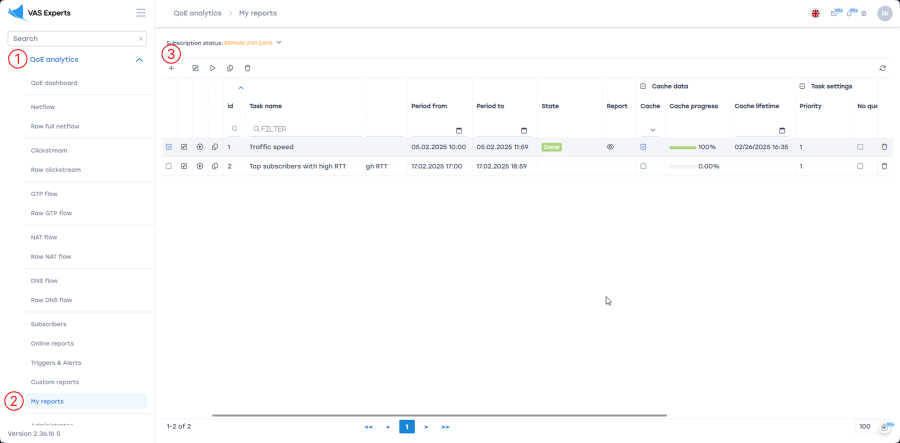Go to the QoE dashboard menu item
This screenshot has width=900, height=443.
pos(54,83)
